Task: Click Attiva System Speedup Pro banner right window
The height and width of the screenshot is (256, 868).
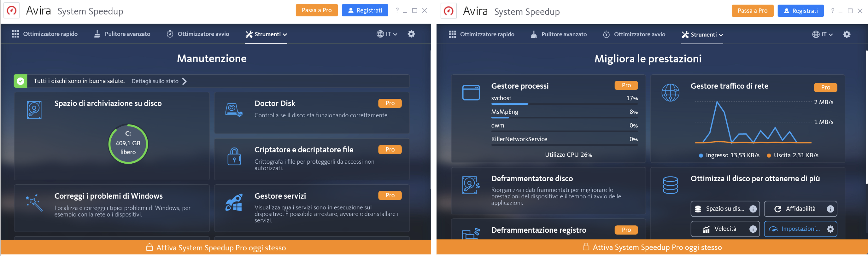Action: tap(652, 247)
